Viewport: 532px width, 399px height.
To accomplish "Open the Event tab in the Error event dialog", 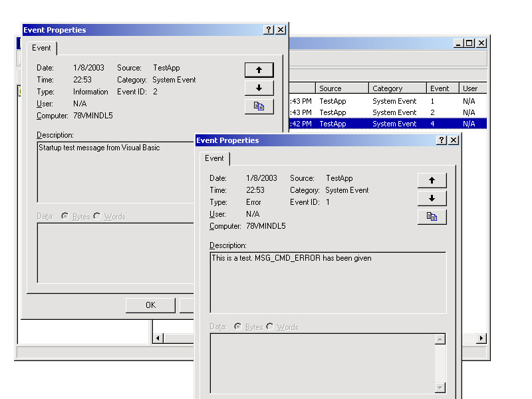I will (214, 158).
